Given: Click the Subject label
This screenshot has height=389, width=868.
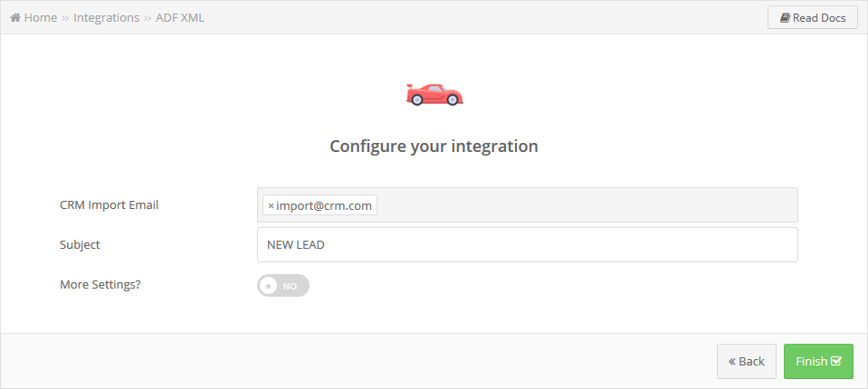Looking at the screenshot, I should tap(80, 244).
